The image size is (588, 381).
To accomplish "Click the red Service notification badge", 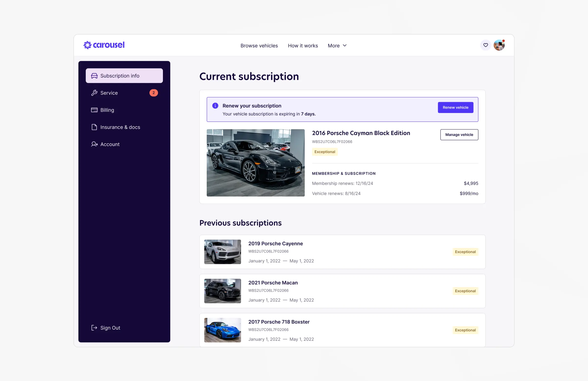I will point(153,93).
